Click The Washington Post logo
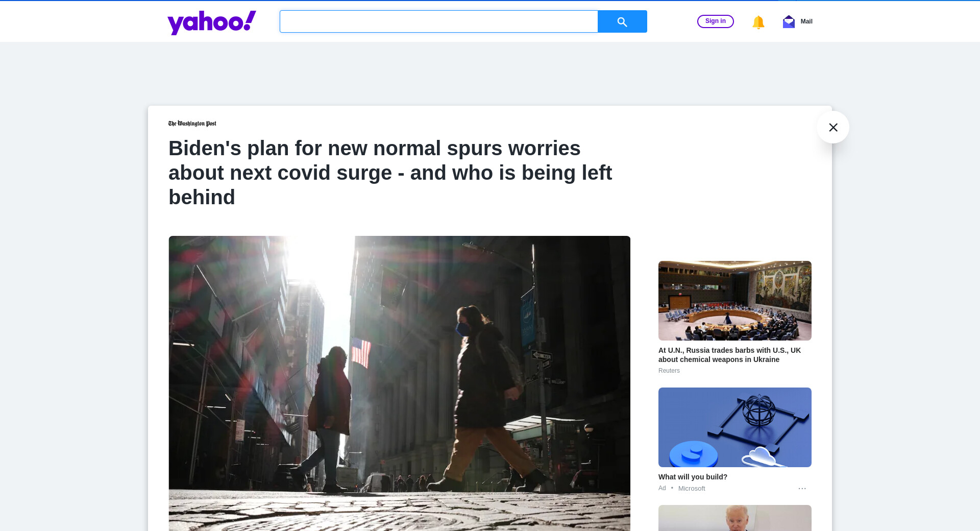 (x=192, y=124)
